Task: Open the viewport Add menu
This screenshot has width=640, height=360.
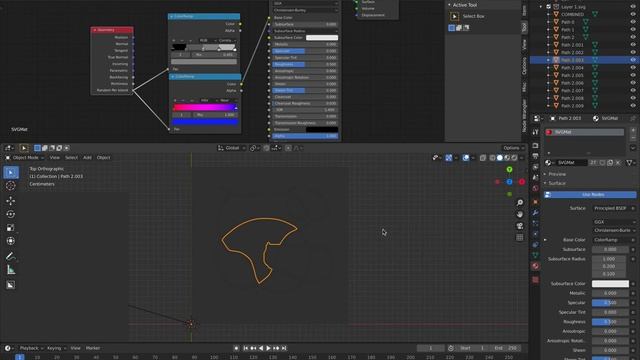Action: coord(87,158)
